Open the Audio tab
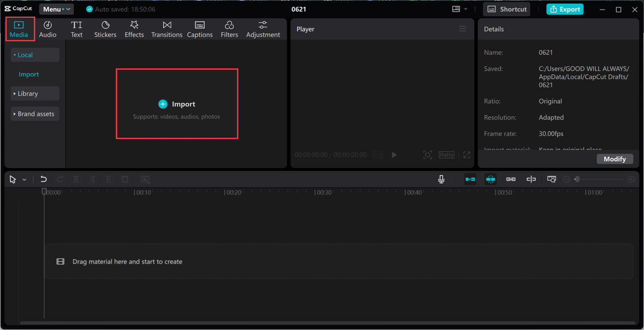 (48, 29)
